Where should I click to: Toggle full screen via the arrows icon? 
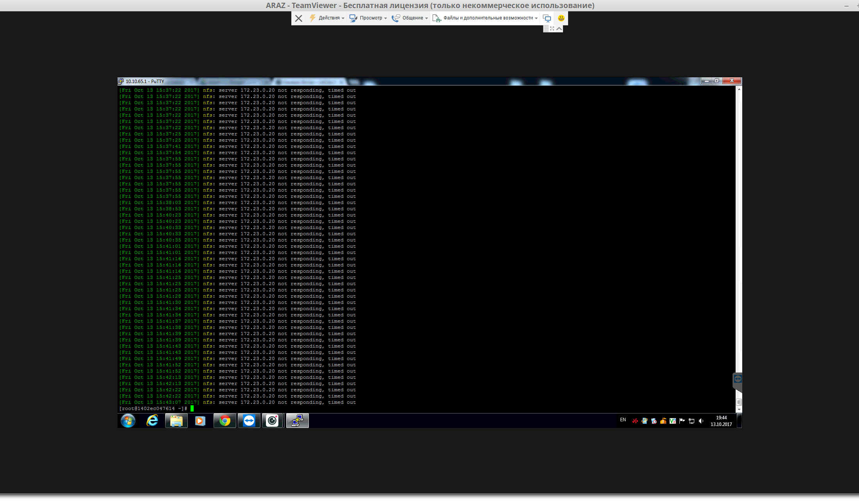click(x=552, y=28)
